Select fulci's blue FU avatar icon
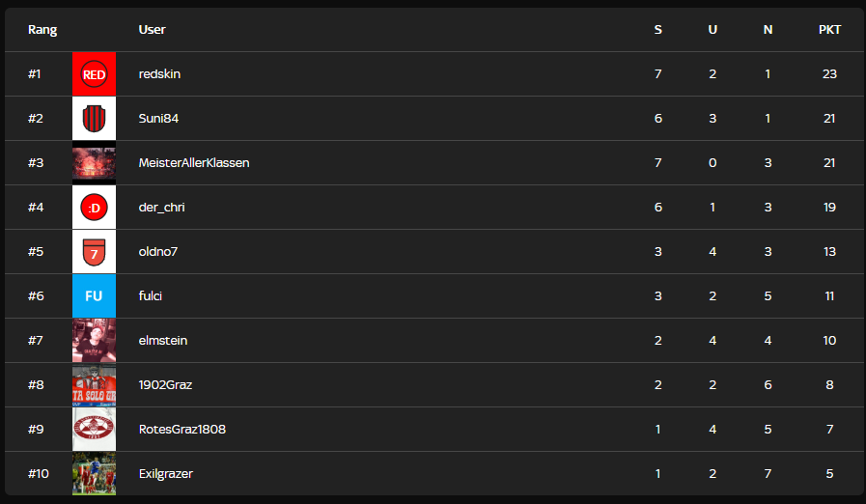Screen dimensions: 866x504 click(x=94, y=296)
